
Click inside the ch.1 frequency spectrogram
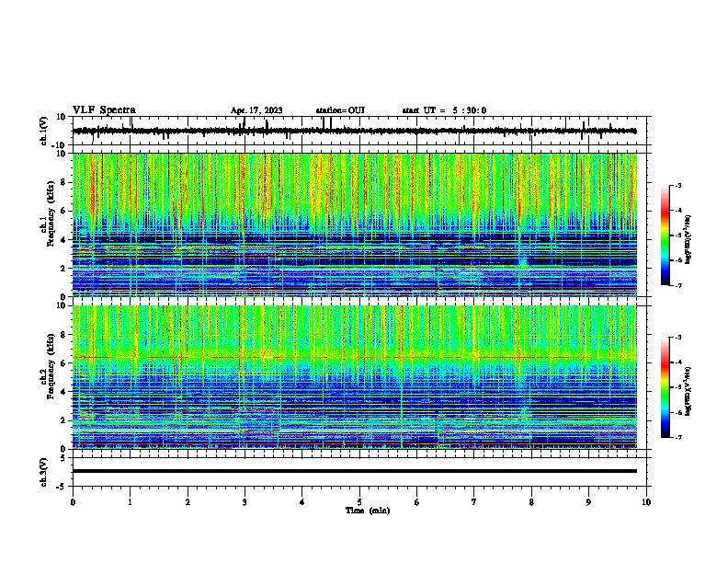(x=355, y=224)
